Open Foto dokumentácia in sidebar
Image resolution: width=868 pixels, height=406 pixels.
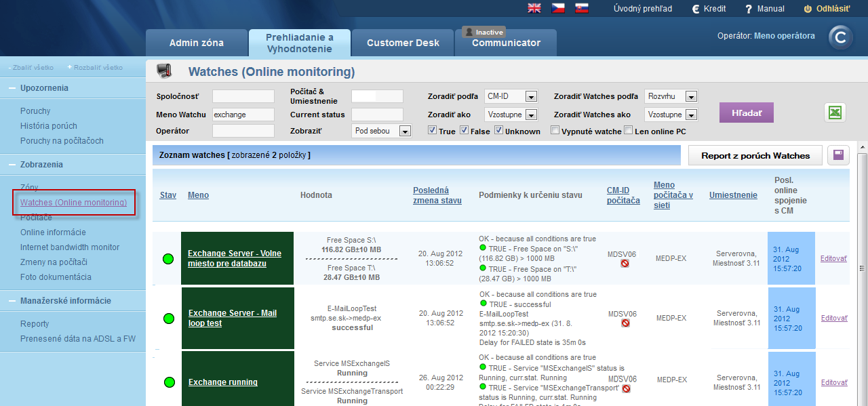[x=56, y=277]
